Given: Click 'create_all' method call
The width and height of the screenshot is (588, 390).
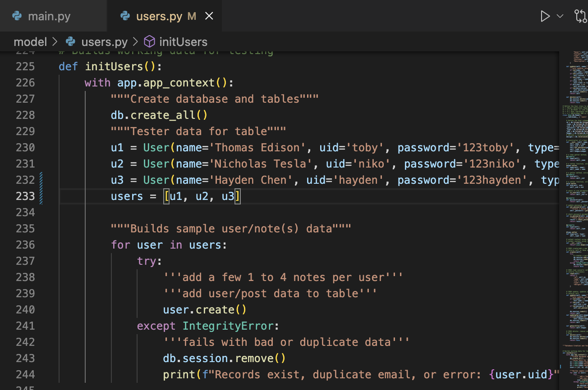Looking at the screenshot, I should [163, 115].
